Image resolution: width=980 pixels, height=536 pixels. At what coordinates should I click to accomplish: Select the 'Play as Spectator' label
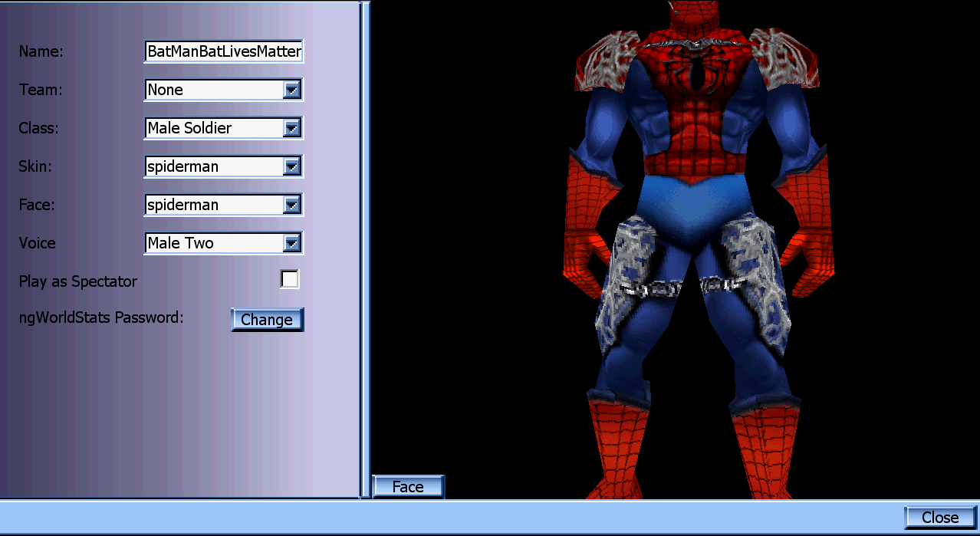(x=78, y=281)
